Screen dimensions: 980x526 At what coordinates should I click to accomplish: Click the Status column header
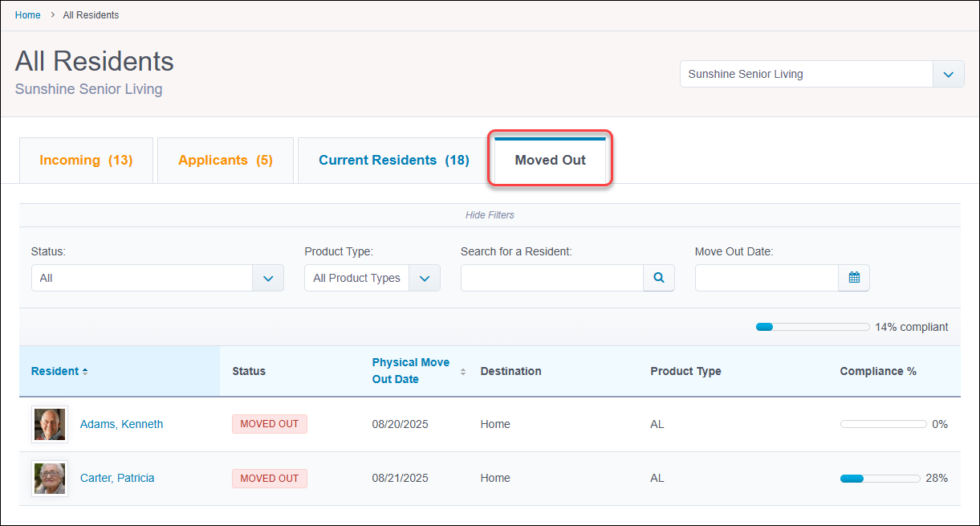pyautogui.click(x=249, y=371)
